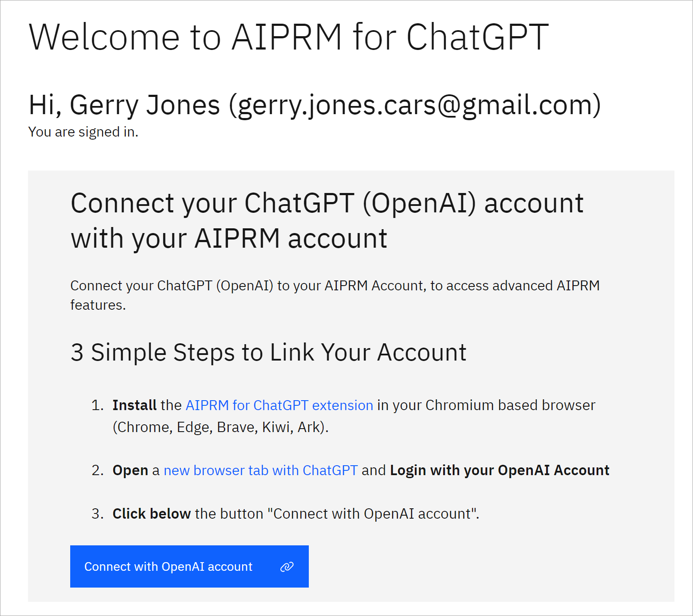Select the Connect your ChatGPT account heading

(327, 219)
